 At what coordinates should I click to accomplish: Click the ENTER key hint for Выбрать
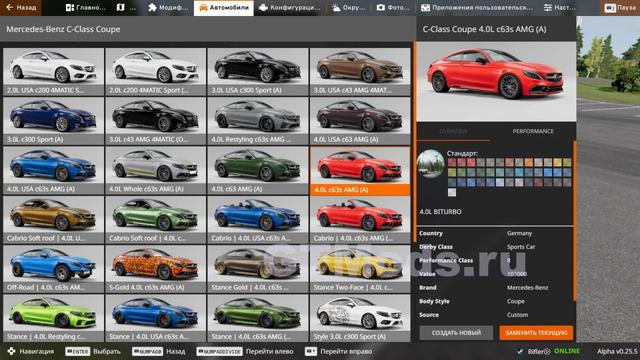(78, 351)
